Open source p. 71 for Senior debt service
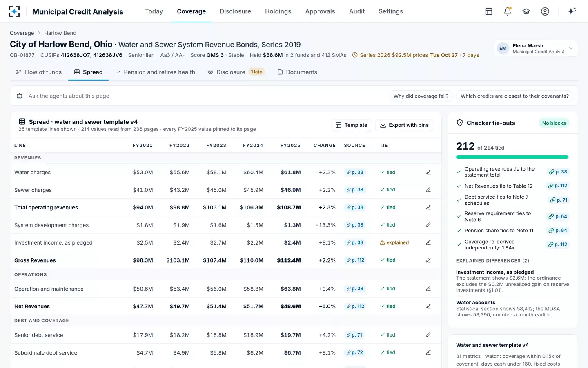This screenshot has height=368, width=588. point(354,335)
